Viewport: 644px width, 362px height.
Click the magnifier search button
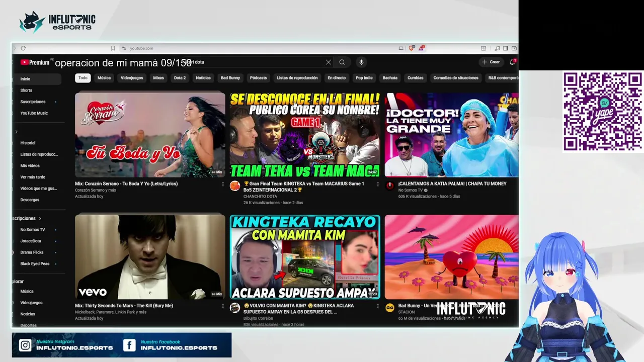342,62
